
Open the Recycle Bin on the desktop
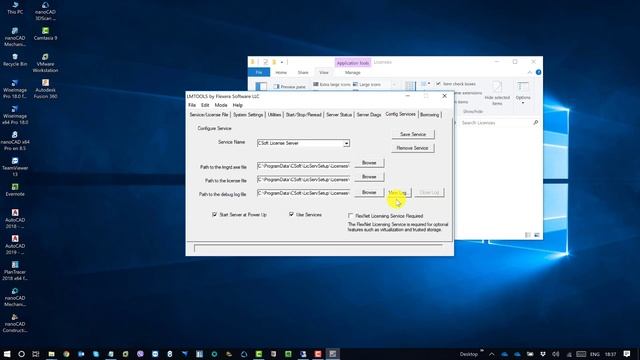[15, 60]
